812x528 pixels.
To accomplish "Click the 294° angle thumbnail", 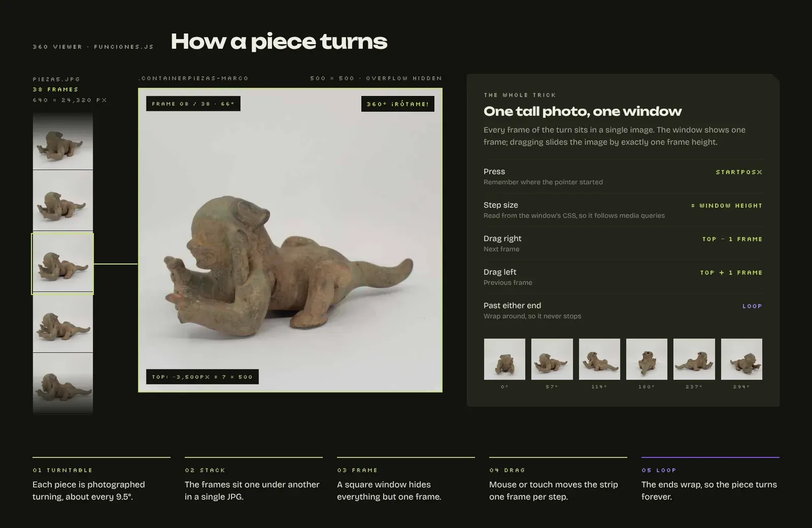I will pyautogui.click(x=741, y=359).
